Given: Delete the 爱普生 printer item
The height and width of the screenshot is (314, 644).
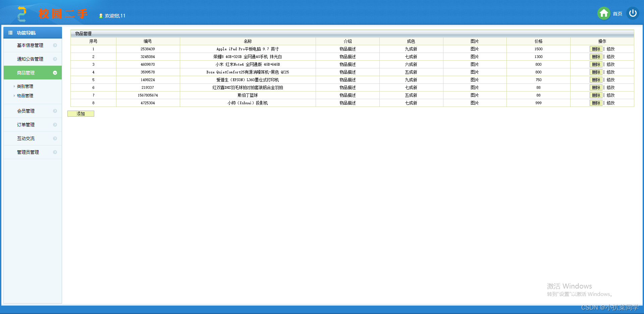Looking at the screenshot, I should point(596,80).
